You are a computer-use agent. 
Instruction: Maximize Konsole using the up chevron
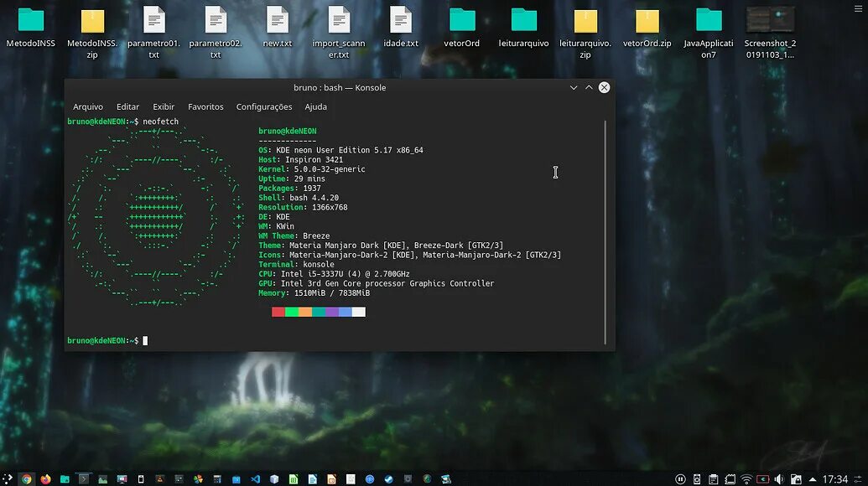coord(589,87)
